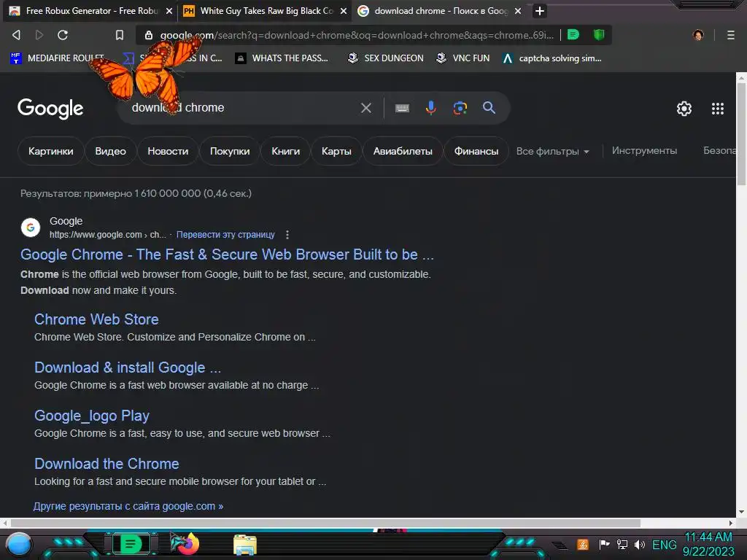Screen dimensions: 747x560
Task: Start voice search with the microphone
Action: click(x=430, y=108)
